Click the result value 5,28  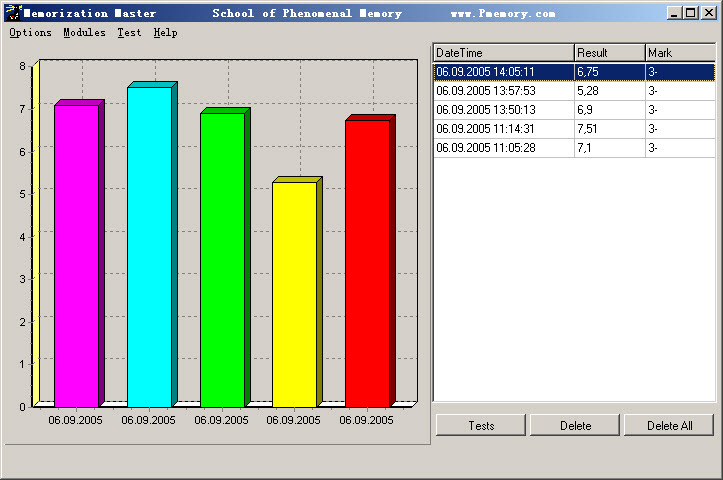[588, 91]
